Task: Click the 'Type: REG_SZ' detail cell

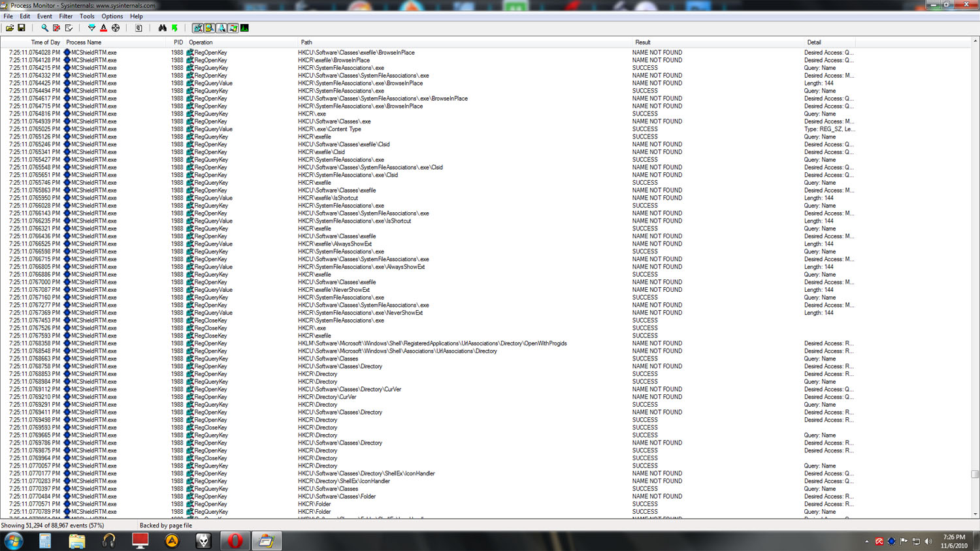Action: pyautogui.click(x=829, y=129)
